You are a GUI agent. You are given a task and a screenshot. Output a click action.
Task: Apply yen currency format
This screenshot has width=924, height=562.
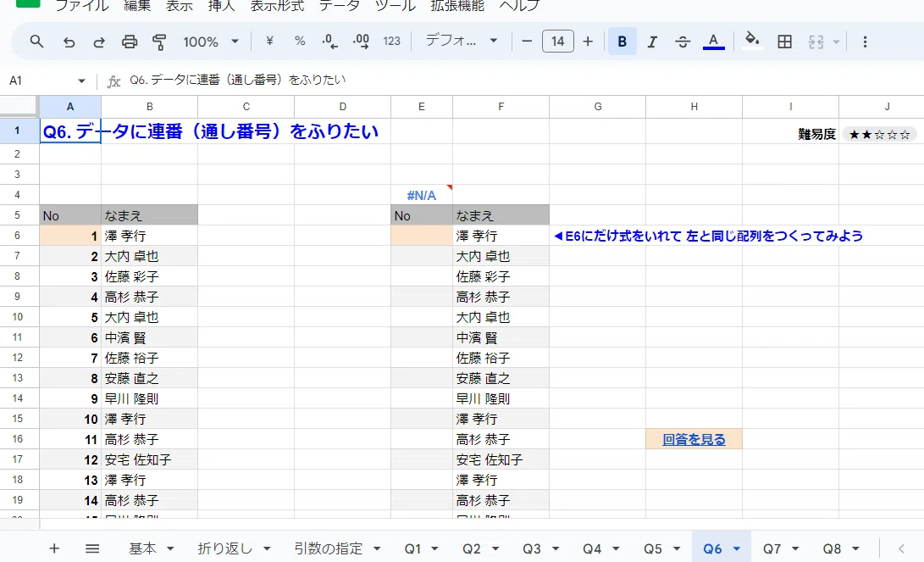pos(269,42)
